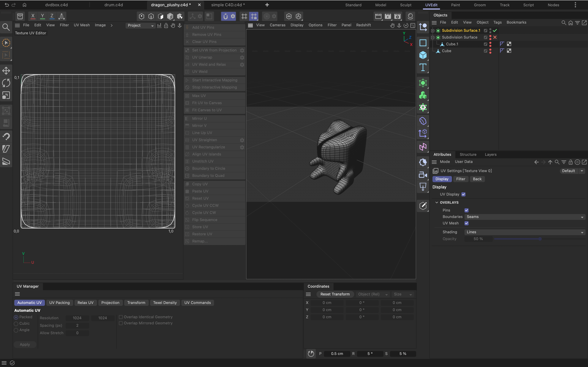Toggle the X axis lock icon
This screenshot has height=367, width=588.
[33, 16]
